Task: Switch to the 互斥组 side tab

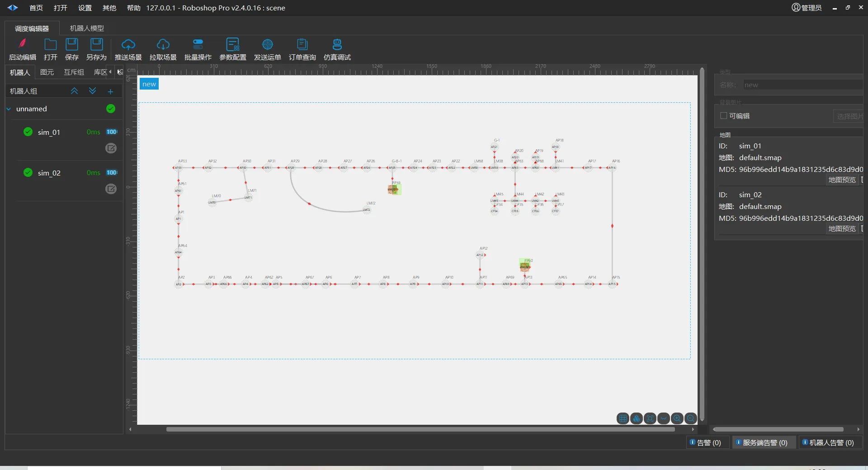Action: tap(74, 72)
